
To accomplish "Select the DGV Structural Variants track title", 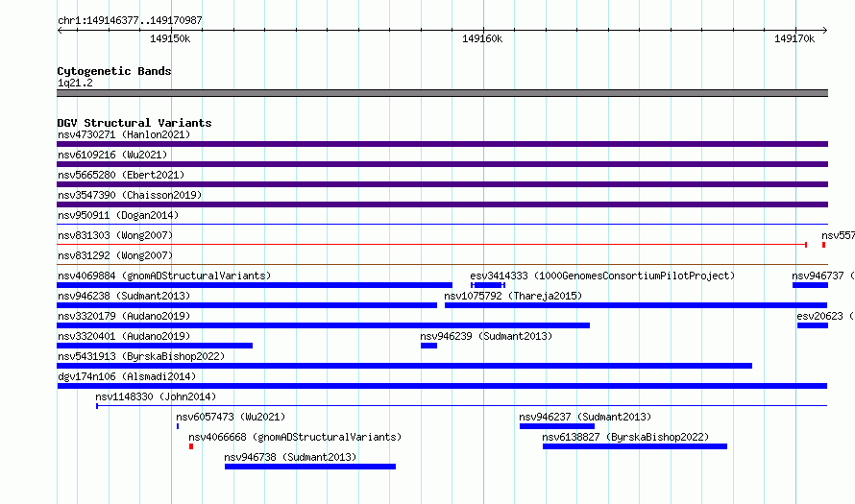I will point(134,123).
